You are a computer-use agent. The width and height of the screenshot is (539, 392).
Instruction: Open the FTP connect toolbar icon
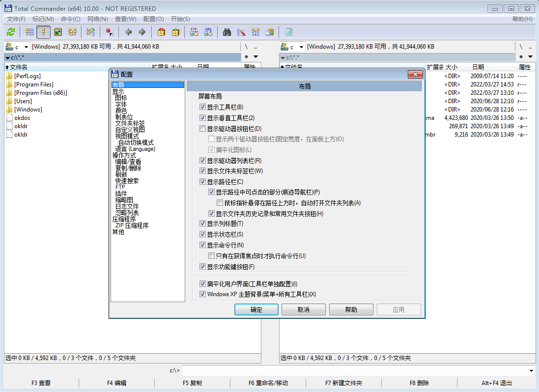194,32
